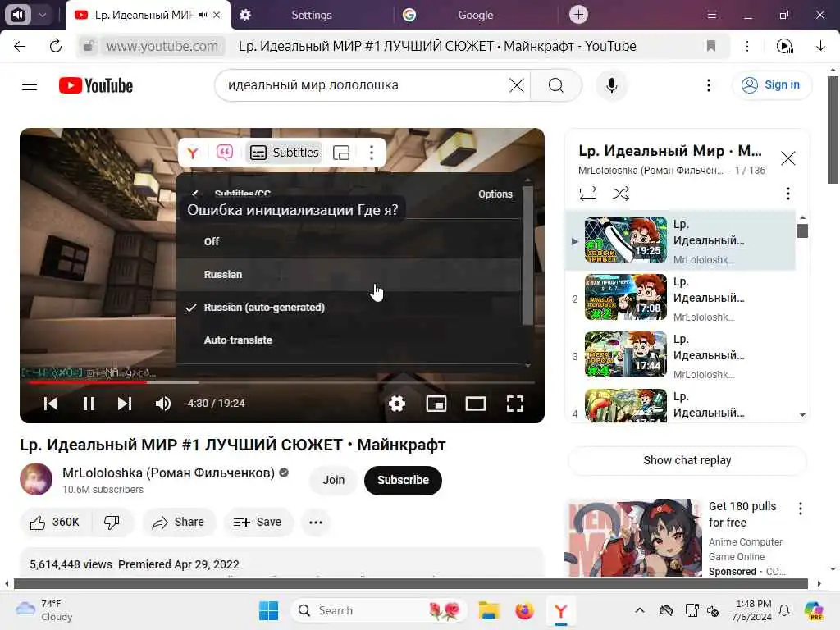Viewport: 840px width, 630px height.
Task: Play playlist video number 2 (17:08)
Action: click(x=626, y=297)
